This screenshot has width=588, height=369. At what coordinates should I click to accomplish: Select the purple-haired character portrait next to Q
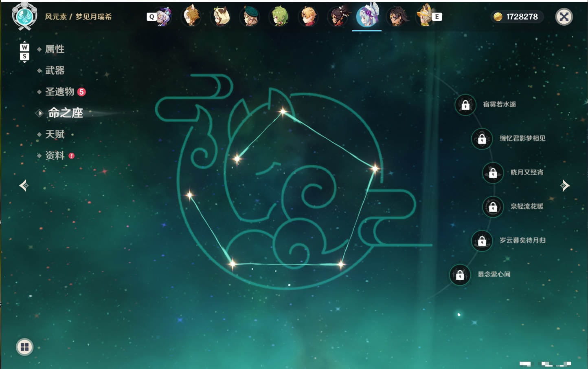[163, 17]
